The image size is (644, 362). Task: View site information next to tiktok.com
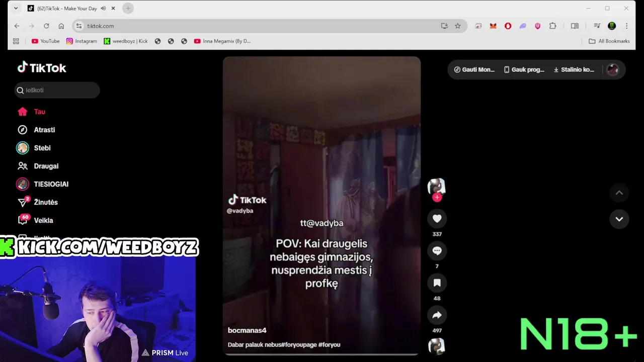tap(78, 26)
